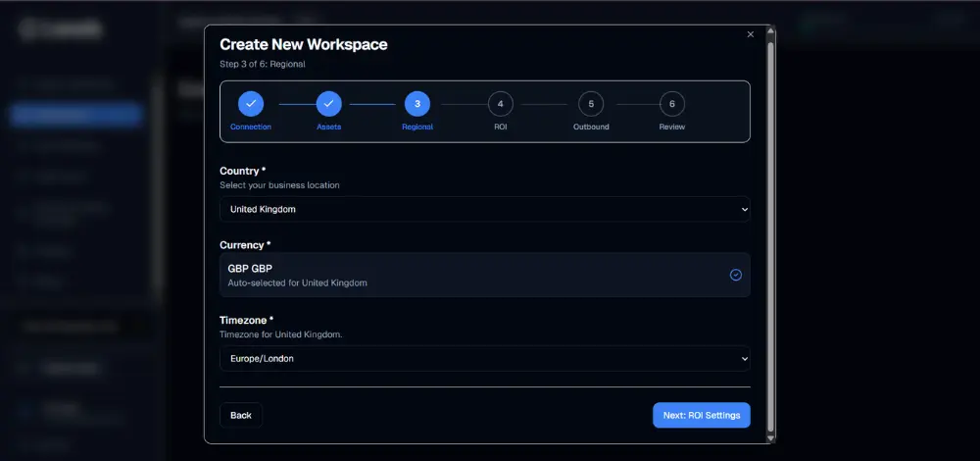Click the ROI step label

[x=500, y=127]
